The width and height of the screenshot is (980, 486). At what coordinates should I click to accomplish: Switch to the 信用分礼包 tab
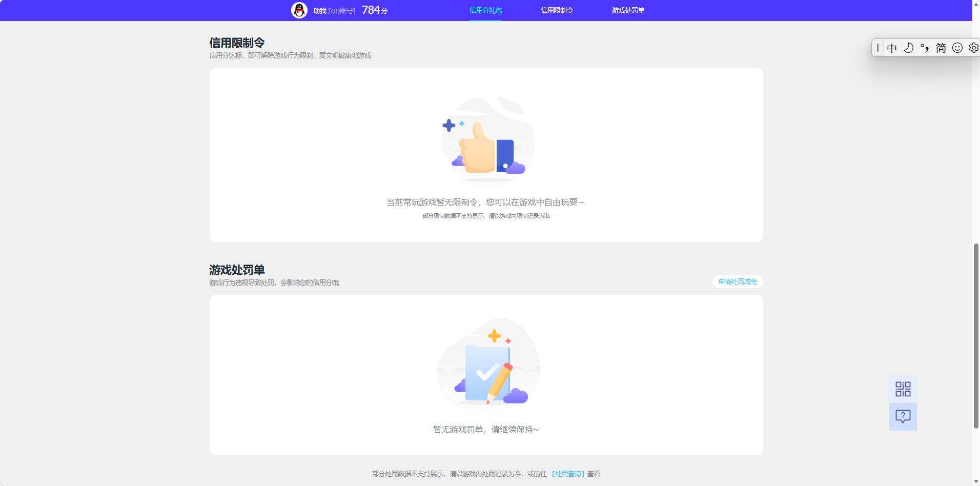pos(486,10)
